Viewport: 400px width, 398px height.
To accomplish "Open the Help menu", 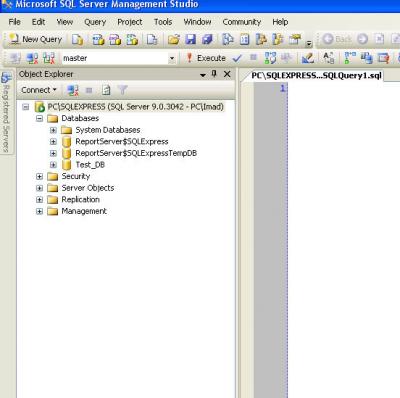I will tap(280, 22).
